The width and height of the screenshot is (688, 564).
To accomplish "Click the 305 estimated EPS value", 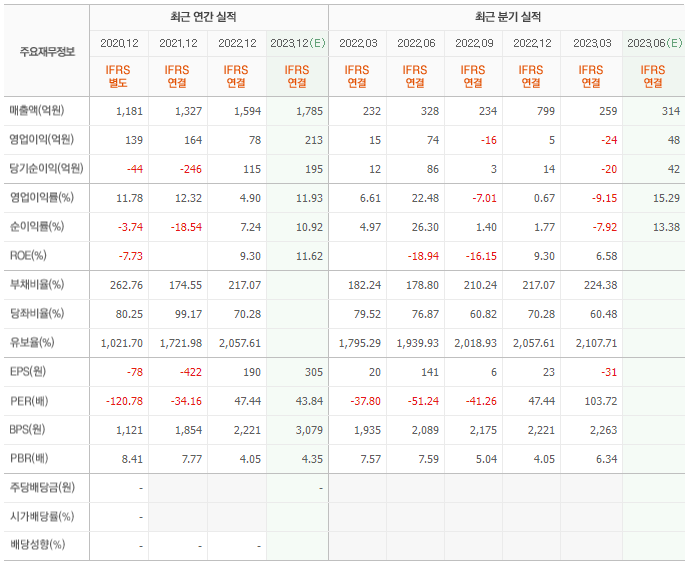I will click(314, 372).
